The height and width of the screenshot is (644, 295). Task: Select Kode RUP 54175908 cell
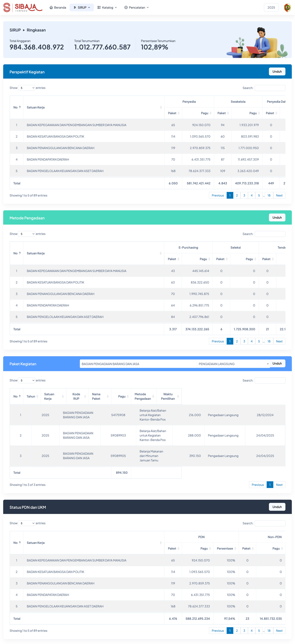118,415
